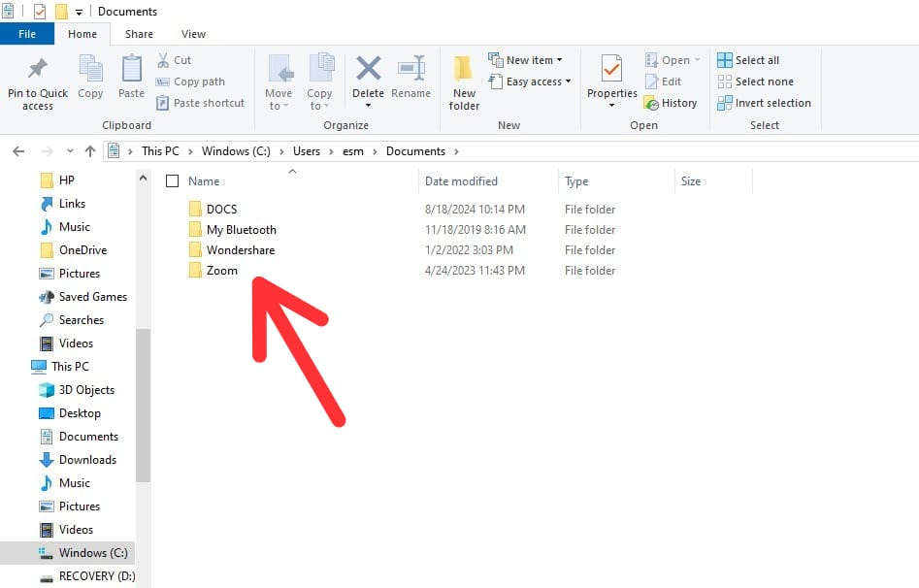Click esm in the address breadcrumb
The image size is (919, 588).
(353, 151)
